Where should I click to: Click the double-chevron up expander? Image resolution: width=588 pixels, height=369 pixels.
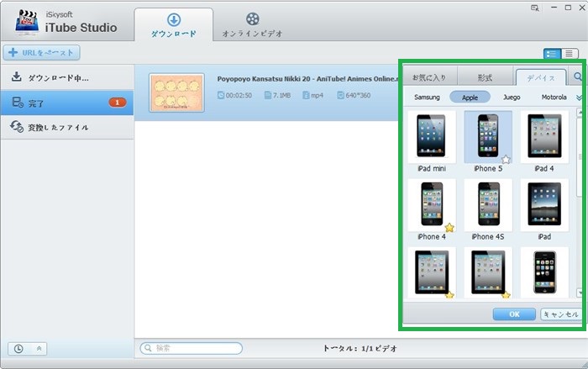(39, 349)
